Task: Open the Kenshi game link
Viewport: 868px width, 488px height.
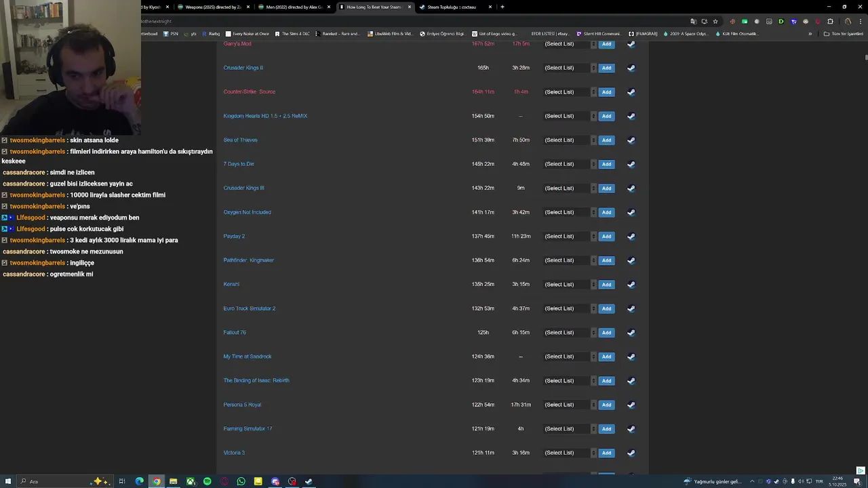Action: [231, 284]
